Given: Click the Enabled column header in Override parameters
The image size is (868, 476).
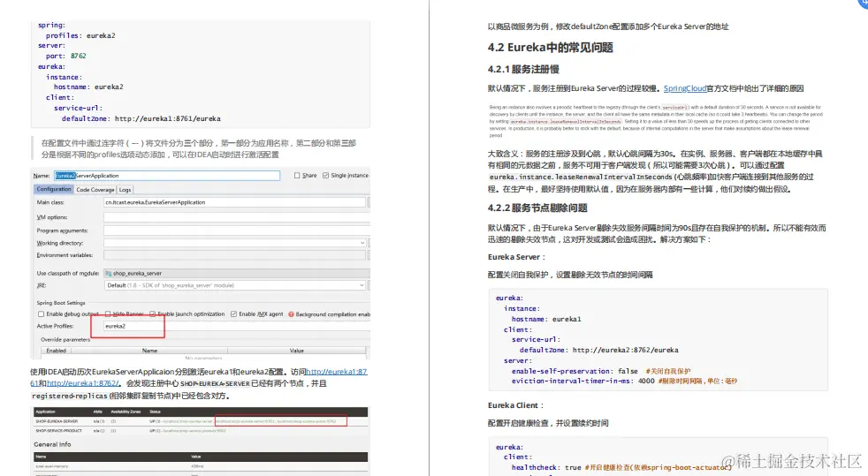Looking at the screenshot, I should [57, 351].
